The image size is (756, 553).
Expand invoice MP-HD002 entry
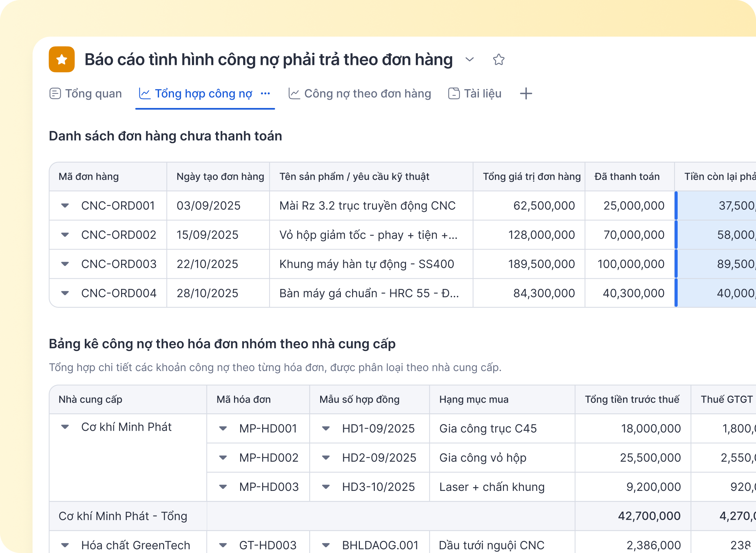[223, 458]
